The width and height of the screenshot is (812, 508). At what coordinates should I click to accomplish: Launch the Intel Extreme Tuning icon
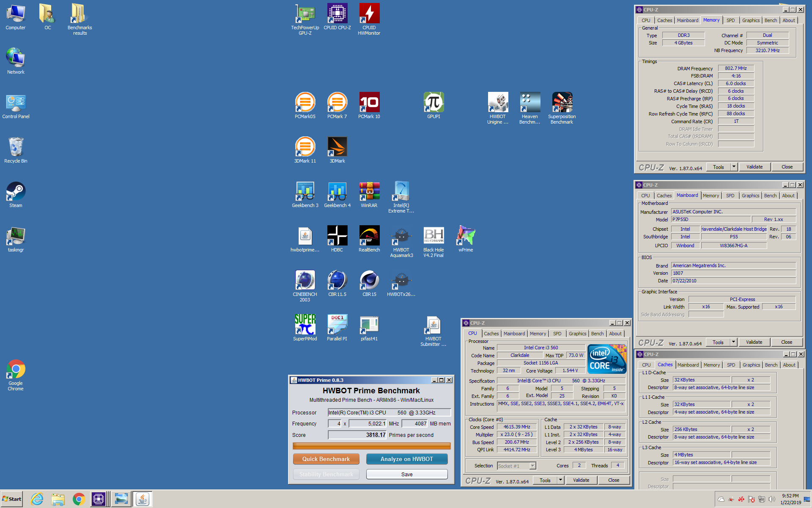[401, 197]
